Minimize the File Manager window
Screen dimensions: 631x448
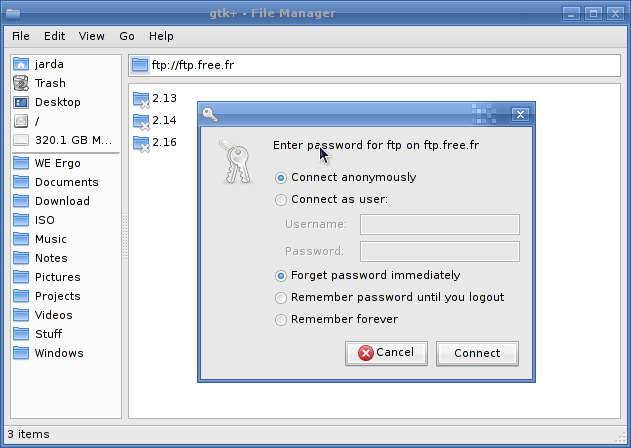pos(571,13)
